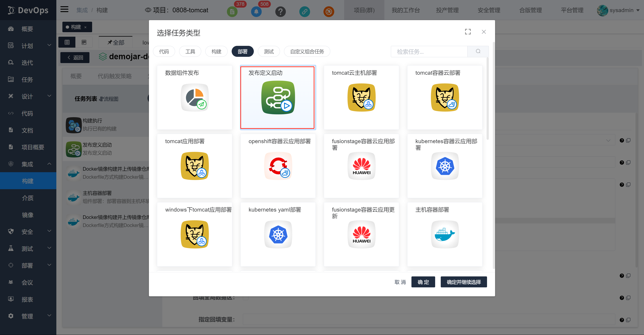The height and width of the screenshot is (335, 644).
Task: Expand the 管理 sidebar section
Action: pyautogui.click(x=49, y=316)
